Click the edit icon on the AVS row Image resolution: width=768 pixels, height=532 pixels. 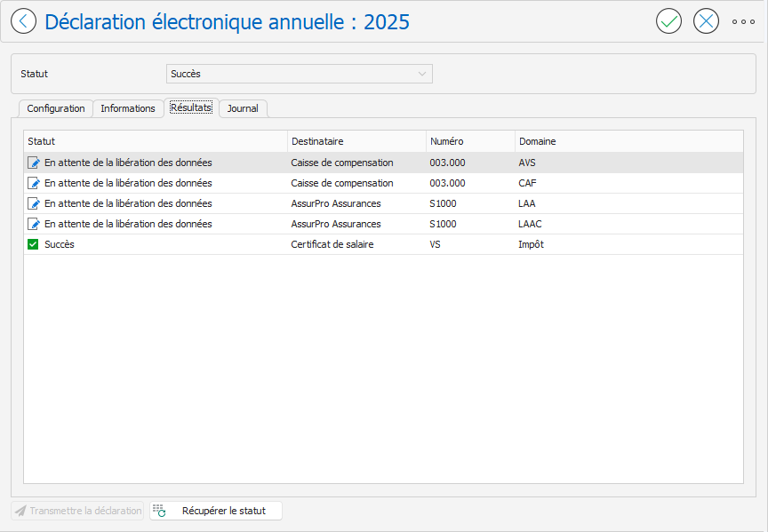[x=34, y=163]
